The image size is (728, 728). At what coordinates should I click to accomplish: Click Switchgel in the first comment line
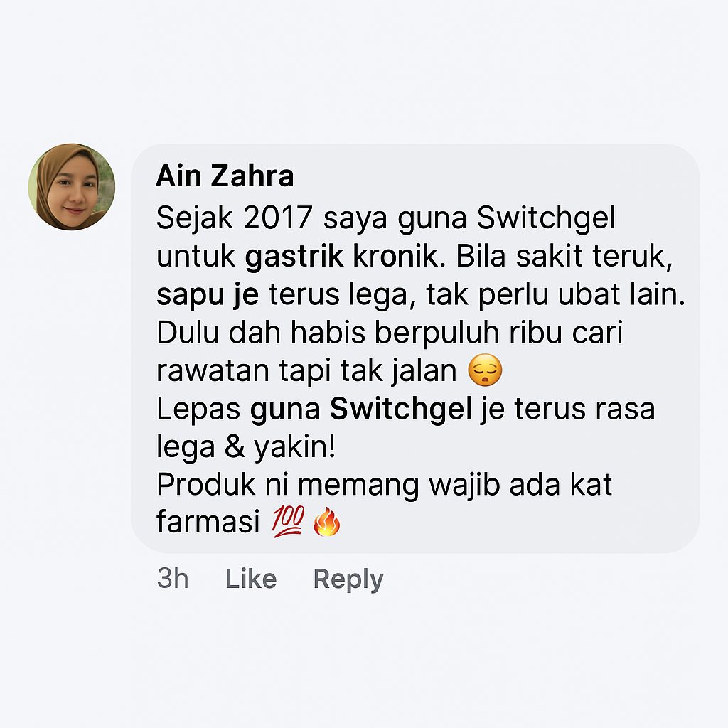[546, 218]
